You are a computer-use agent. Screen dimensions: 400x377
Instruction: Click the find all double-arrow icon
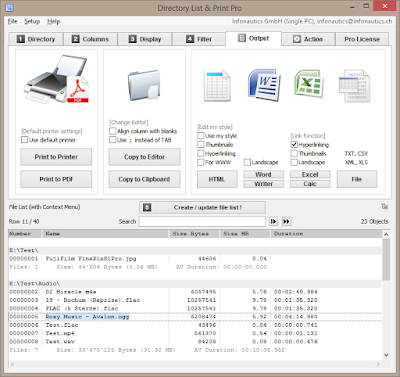286,221
